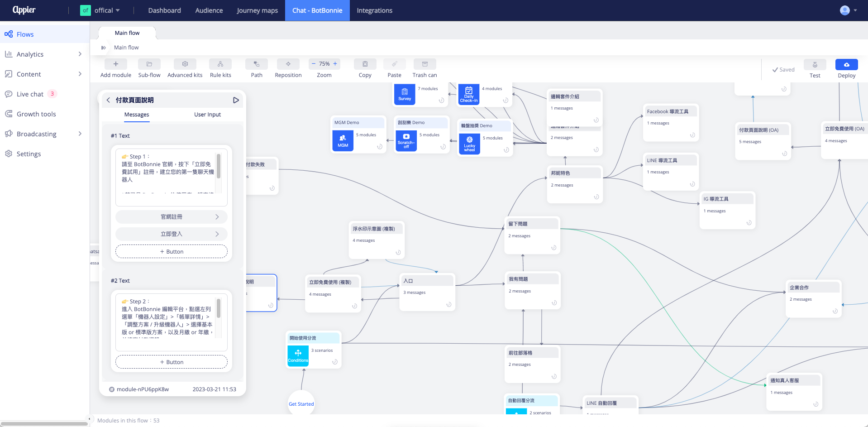
Task: Add a button to the #2 Text message
Action: 172,362
